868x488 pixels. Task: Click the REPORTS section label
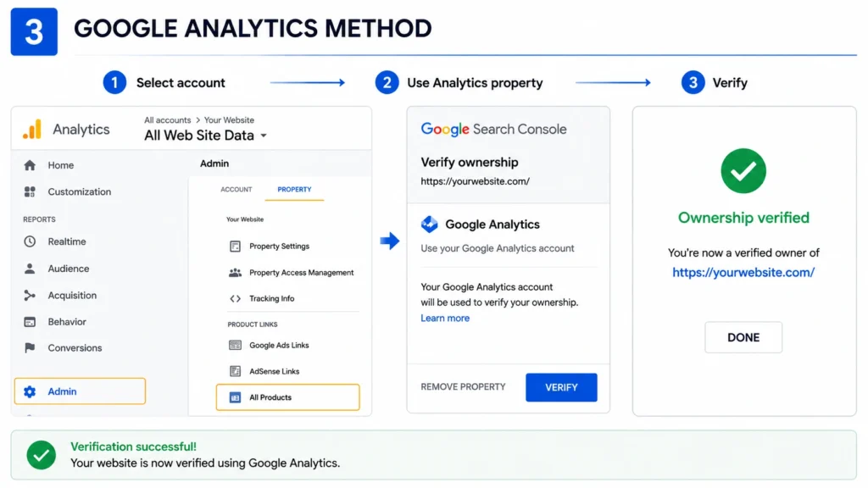[x=39, y=219]
